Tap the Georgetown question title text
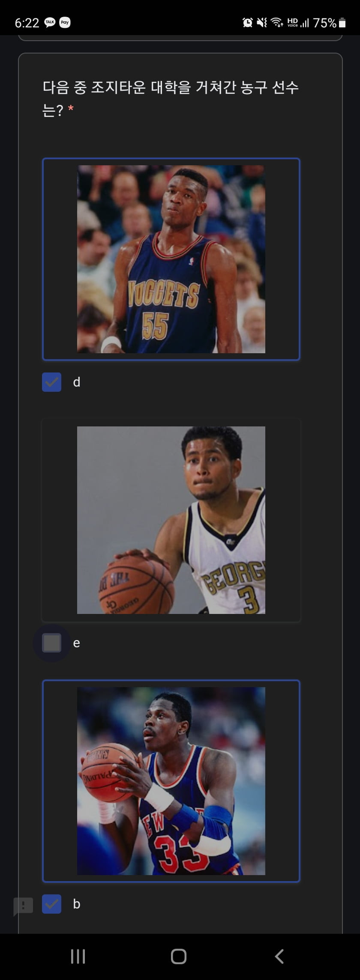This screenshot has height=980, width=360. click(171, 99)
